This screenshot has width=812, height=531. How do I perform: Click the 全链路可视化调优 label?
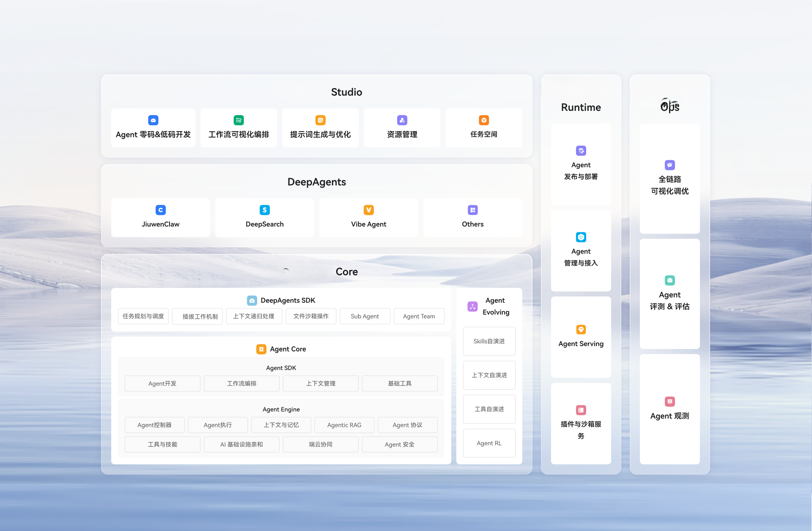click(670, 185)
